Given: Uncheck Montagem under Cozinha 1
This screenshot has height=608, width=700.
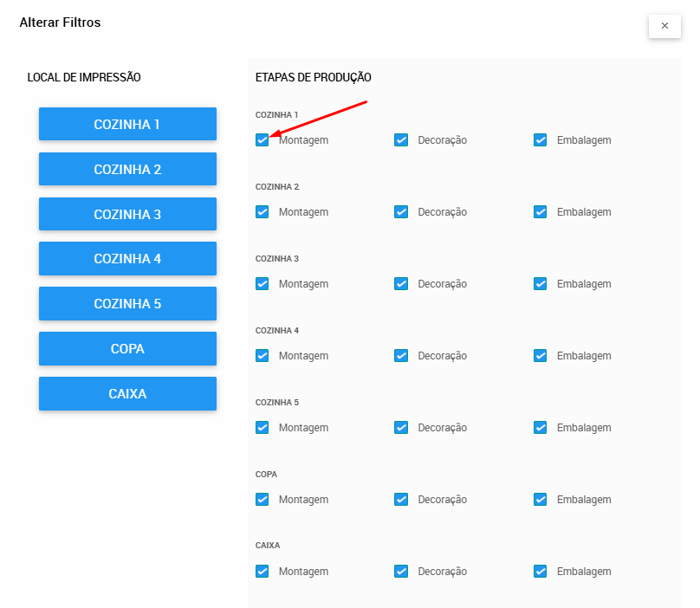Looking at the screenshot, I should [262, 140].
